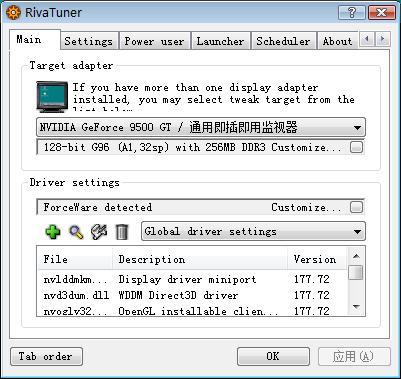The height and width of the screenshot is (379, 401).
Task: Expand the Global driver settings dropdown
Action: (253, 232)
